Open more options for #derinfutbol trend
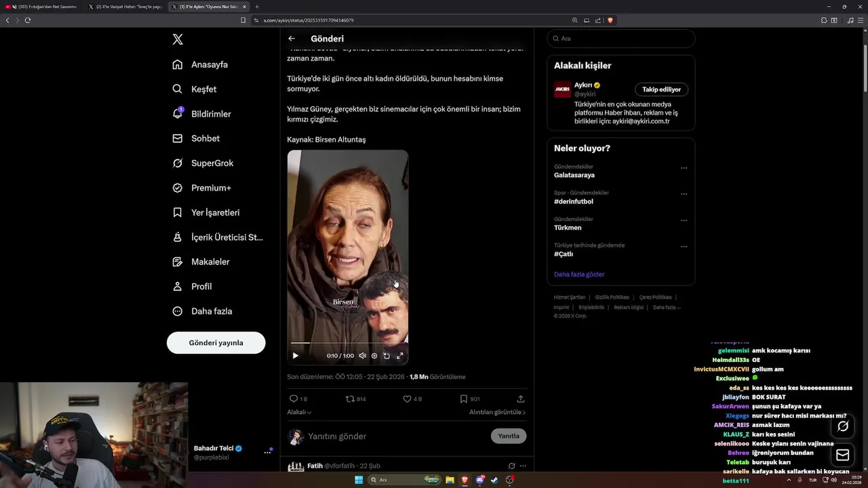Viewport: 868px width, 488px height. pos(684,195)
